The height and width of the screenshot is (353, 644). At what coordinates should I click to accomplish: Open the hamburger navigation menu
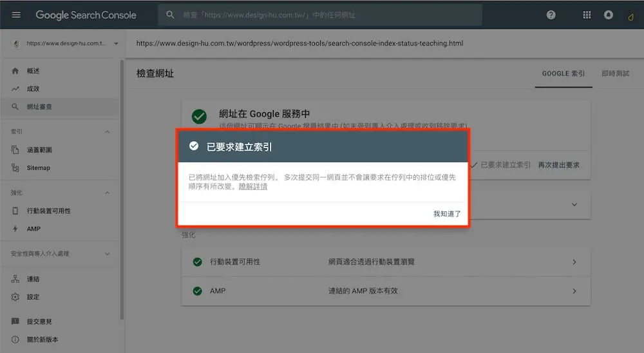click(16, 15)
